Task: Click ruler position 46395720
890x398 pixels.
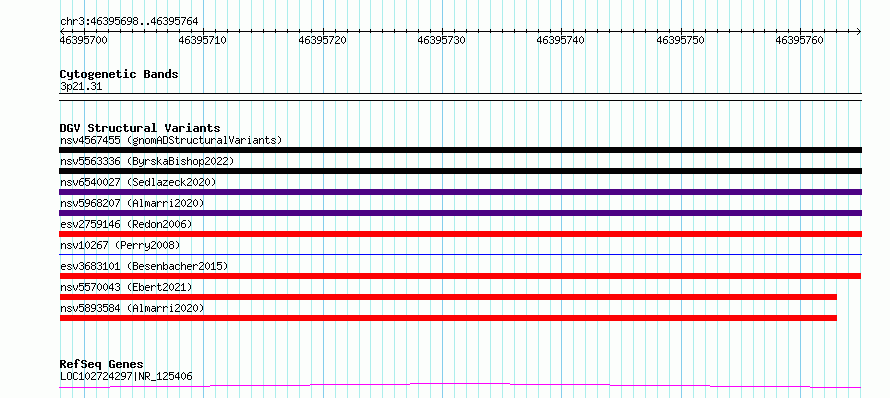Action: (322, 40)
